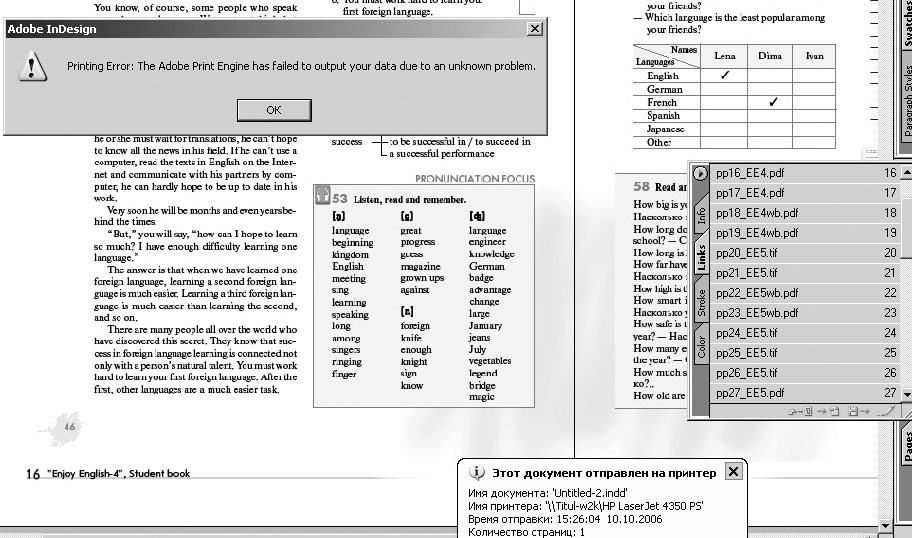Viewport: 912px width, 538px height.
Task: Select link pp19_EE4wb.pdf
Action: tap(806, 233)
